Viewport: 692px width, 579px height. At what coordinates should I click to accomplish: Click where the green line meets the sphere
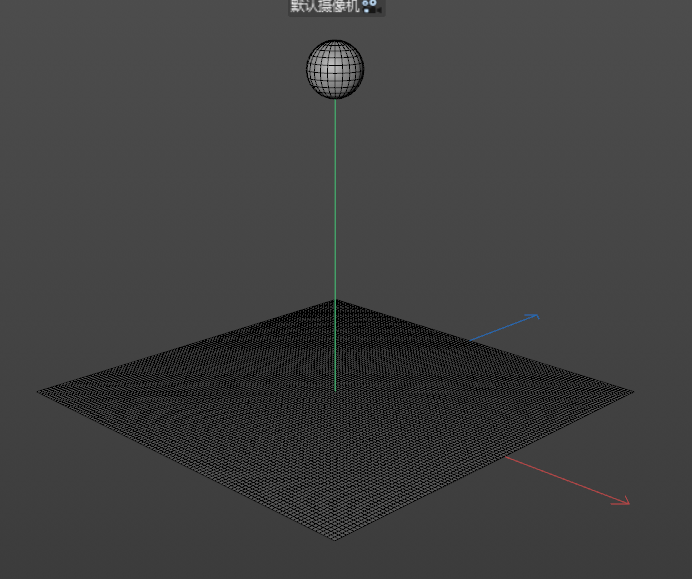point(335,99)
